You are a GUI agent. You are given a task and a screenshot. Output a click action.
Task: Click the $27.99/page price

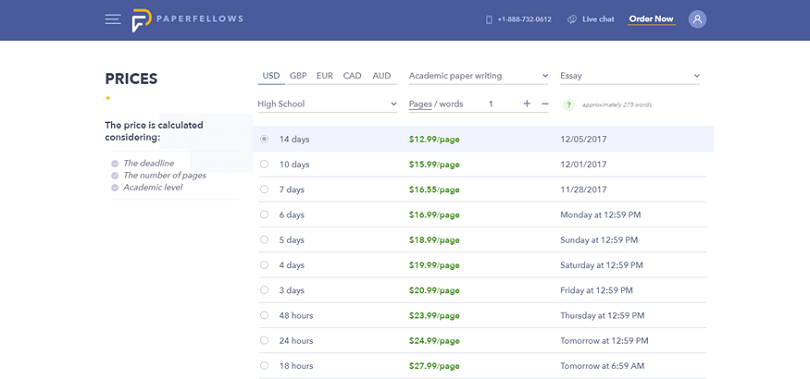434,366
